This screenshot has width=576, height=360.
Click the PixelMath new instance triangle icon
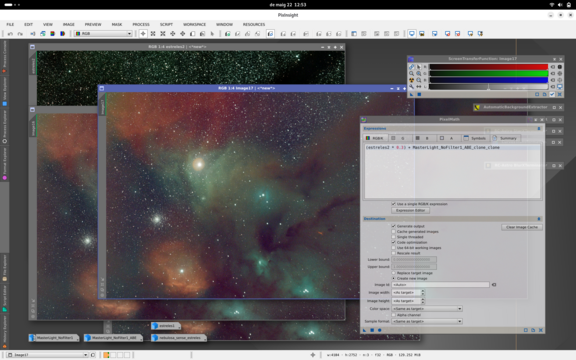[364, 330]
